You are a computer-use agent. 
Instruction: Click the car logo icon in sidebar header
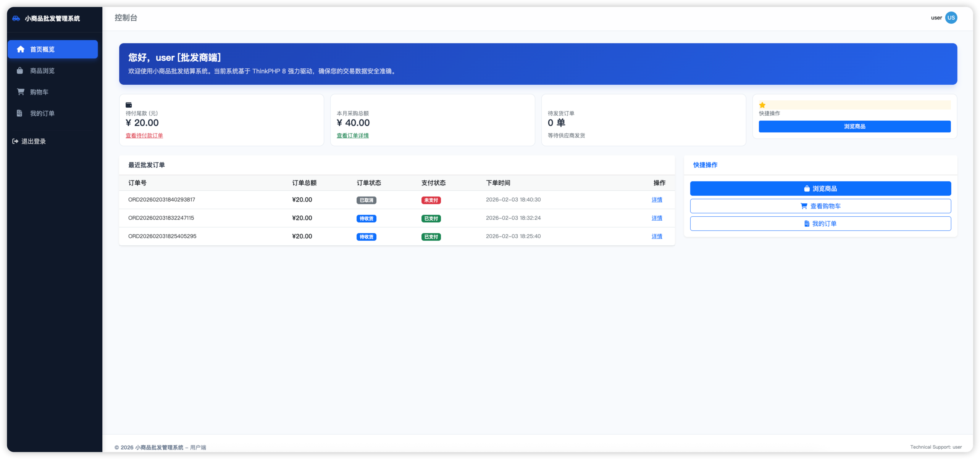point(16,18)
